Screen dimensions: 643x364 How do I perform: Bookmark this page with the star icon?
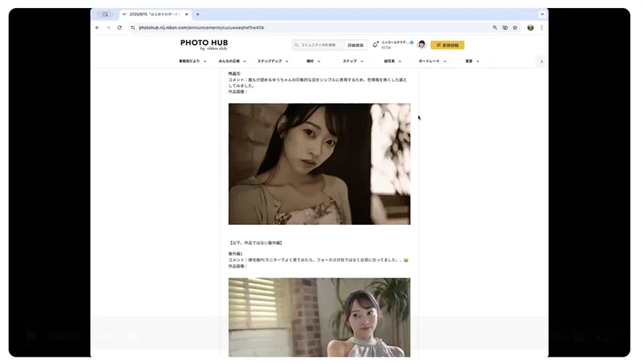[x=515, y=28]
